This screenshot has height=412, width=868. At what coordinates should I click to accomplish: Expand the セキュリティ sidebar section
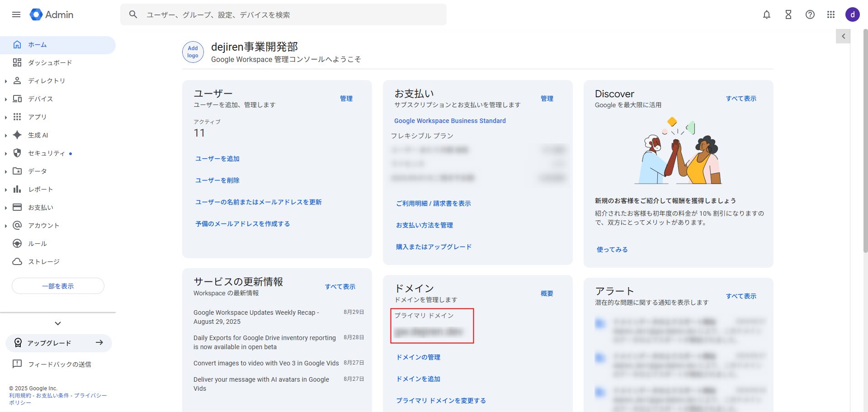click(6, 153)
